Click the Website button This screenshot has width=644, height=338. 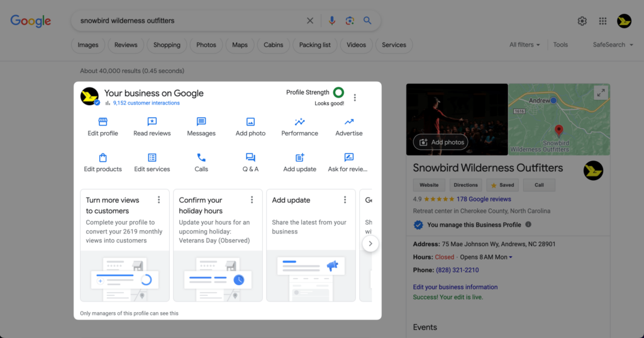click(x=429, y=185)
